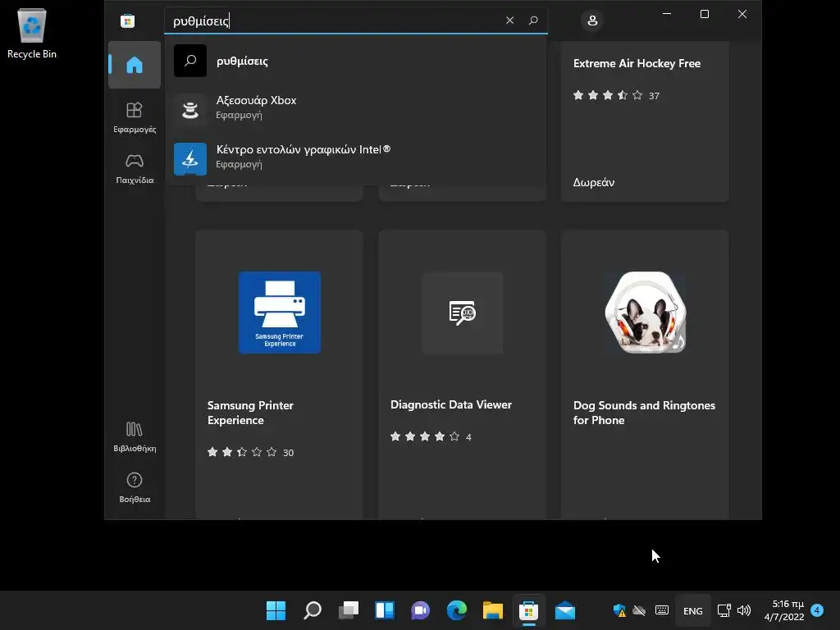Open Diagnostic Data Viewer thumbnail

(x=463, y=313)
